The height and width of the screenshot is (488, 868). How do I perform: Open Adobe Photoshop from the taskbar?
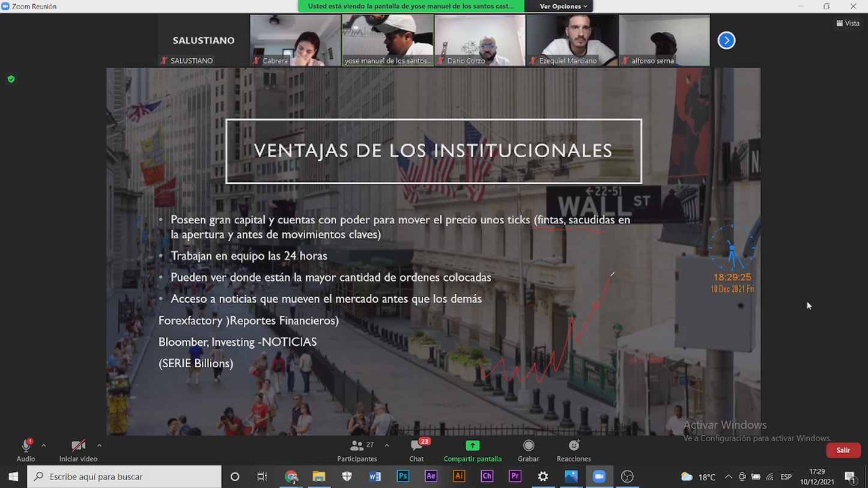click(x=402, y=476)
